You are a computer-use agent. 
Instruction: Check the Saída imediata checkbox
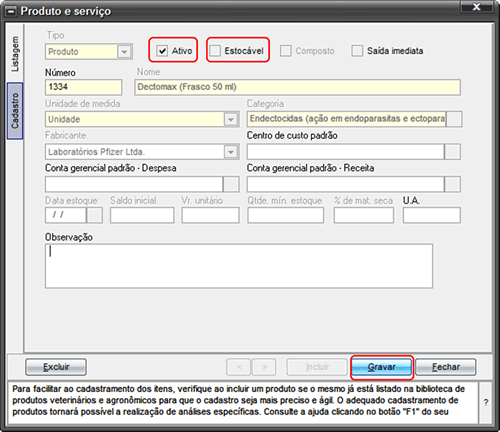pyautogui.click(x=357, y=51)
